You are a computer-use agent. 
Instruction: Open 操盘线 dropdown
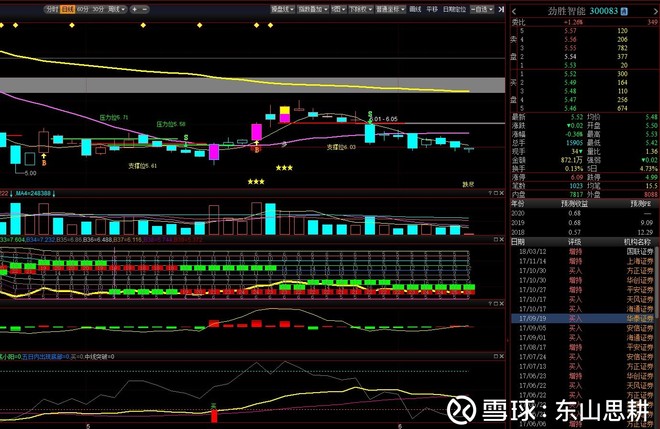(x=282, y=9)
